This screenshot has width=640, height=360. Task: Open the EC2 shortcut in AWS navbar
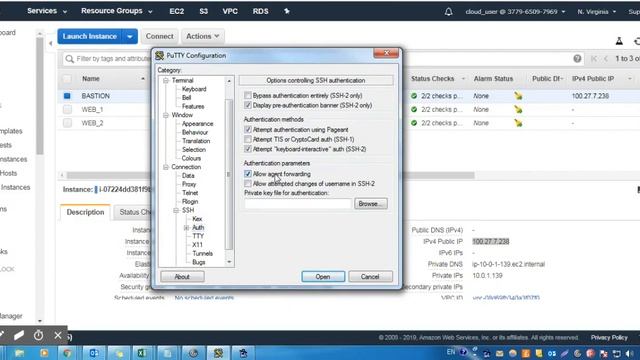pyautogui.click(x=176, y=11)
